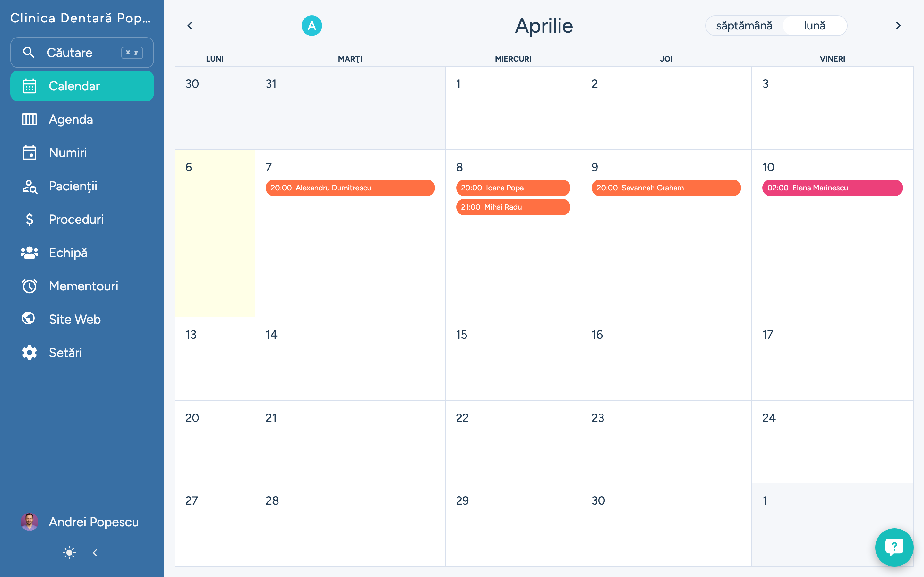Open Proceduri dollar icon

coord(30,220)
